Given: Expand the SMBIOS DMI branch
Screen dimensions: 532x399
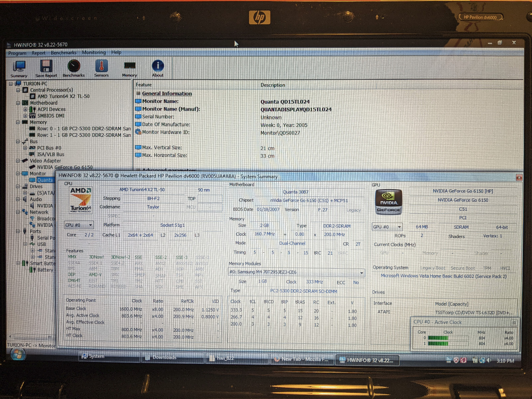Looking at the screenshot, I should [25, 116].
